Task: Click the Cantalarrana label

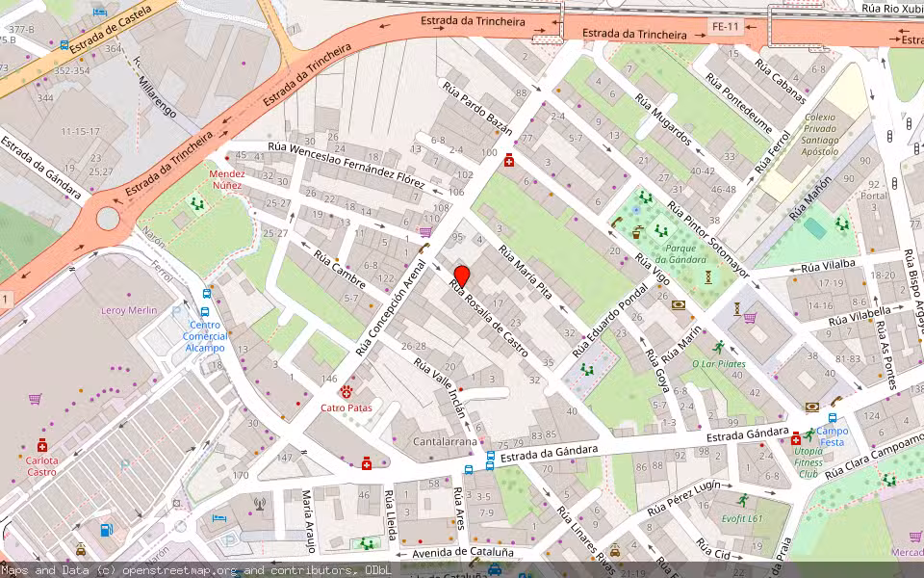Action: [445, 441]
